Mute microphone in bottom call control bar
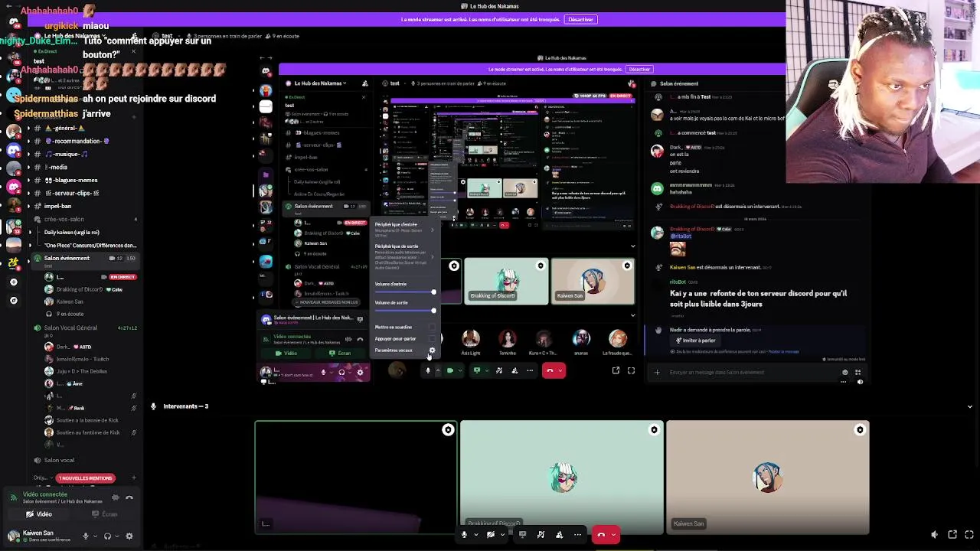 [x=464, y=535]
